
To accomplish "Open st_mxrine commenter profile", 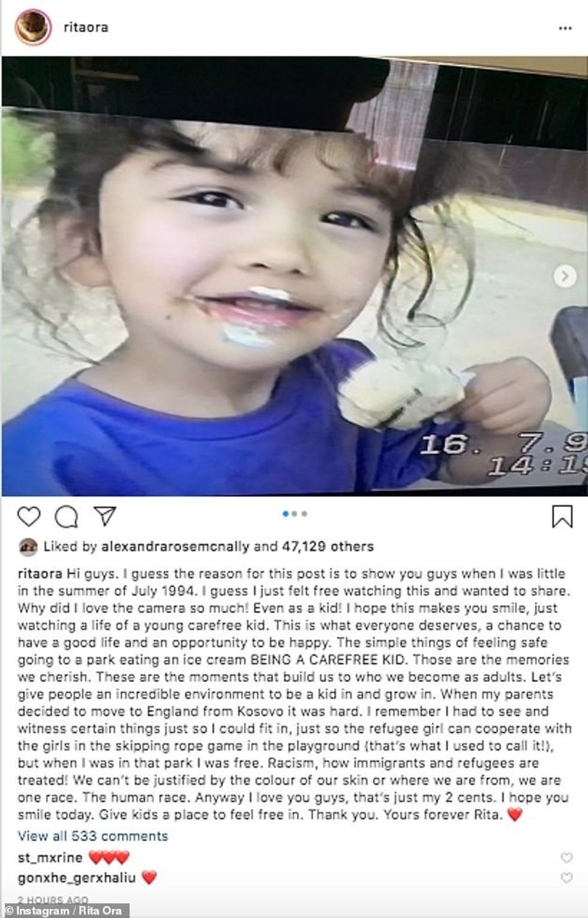I will pos(50,857).
